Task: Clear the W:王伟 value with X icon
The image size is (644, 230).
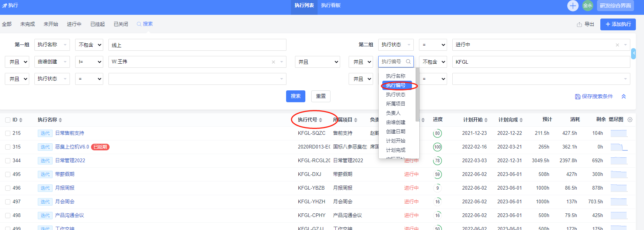Action: click(x=274, y=62)
